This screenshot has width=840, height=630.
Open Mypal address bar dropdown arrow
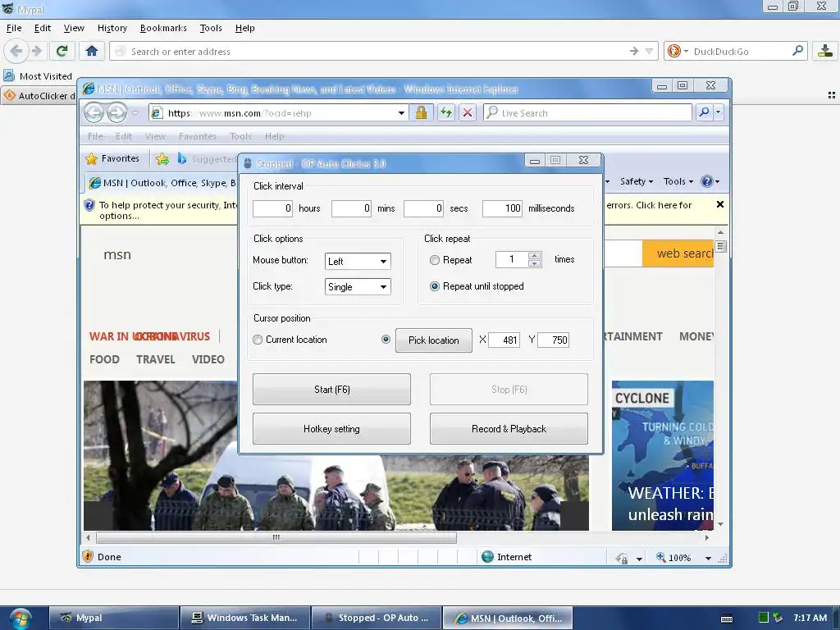[649, 52]
